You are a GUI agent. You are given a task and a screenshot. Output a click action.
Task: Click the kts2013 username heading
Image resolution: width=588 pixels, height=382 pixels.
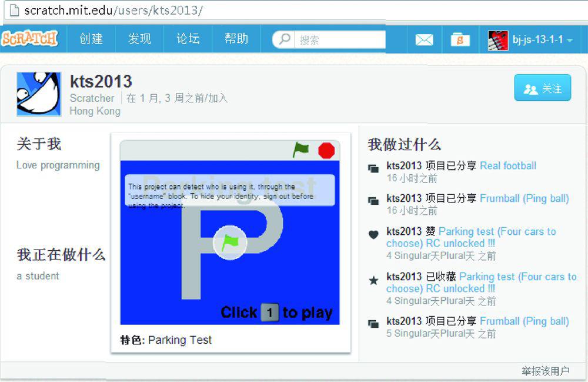(101, 81)
